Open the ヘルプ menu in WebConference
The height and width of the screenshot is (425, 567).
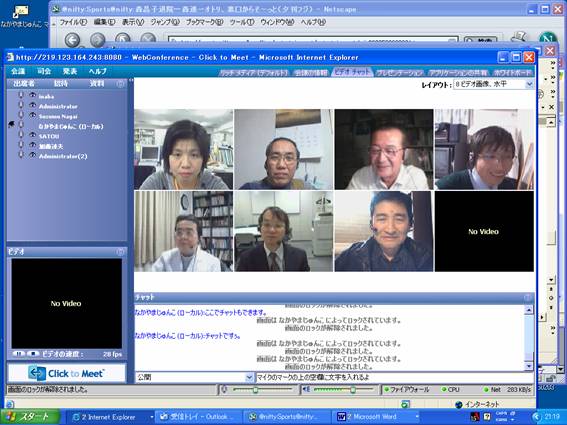point(98,71)
